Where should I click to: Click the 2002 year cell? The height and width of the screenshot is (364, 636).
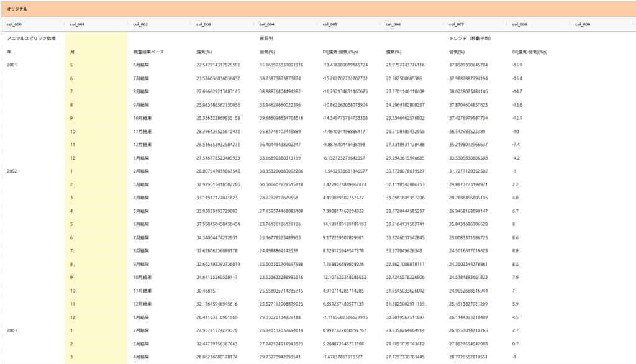click(x=12, y=171)
